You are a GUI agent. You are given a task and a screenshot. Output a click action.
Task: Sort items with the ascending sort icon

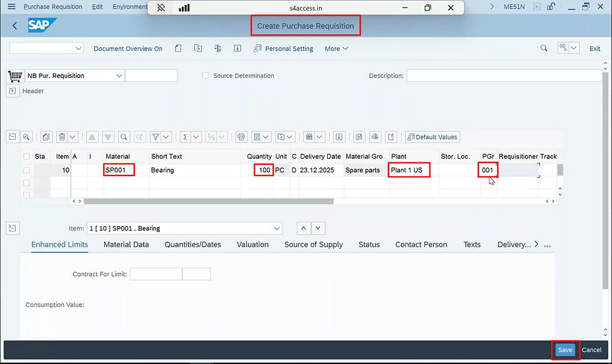coord(92,137)
